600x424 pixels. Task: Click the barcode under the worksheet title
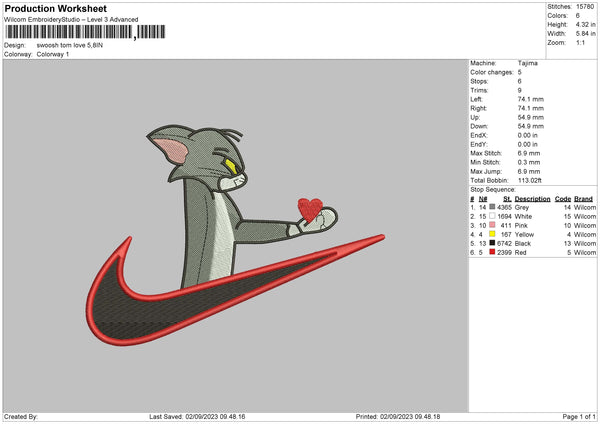click(x=85, y=32)
